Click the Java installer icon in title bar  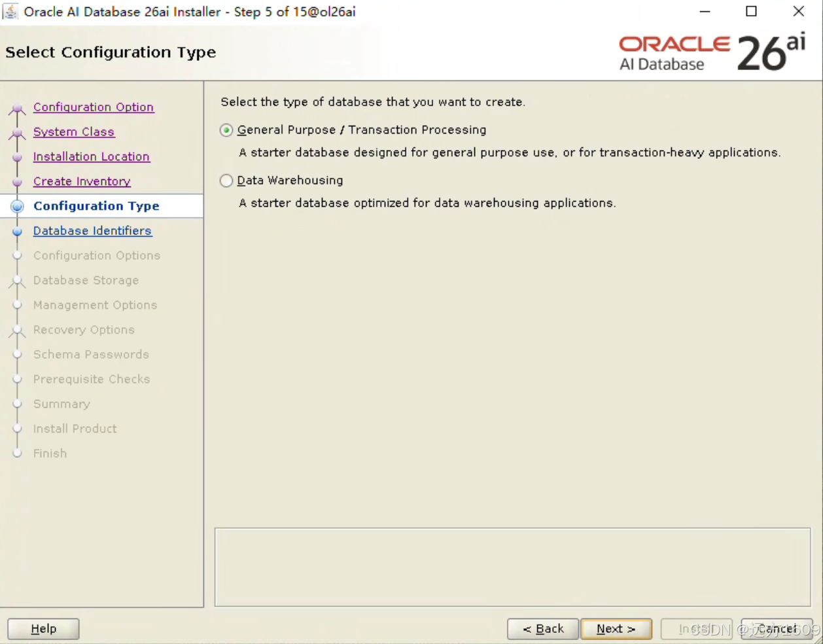(x=10, y=11)
